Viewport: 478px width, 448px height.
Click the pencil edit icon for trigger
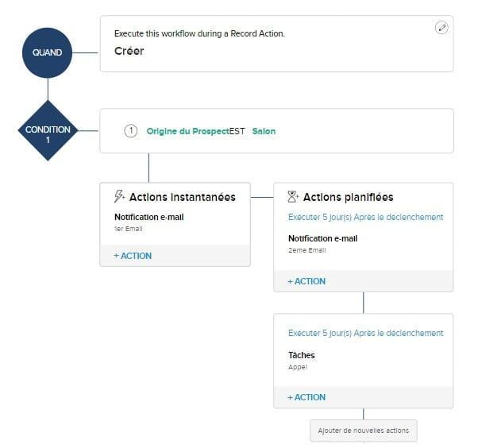(441, 28)
